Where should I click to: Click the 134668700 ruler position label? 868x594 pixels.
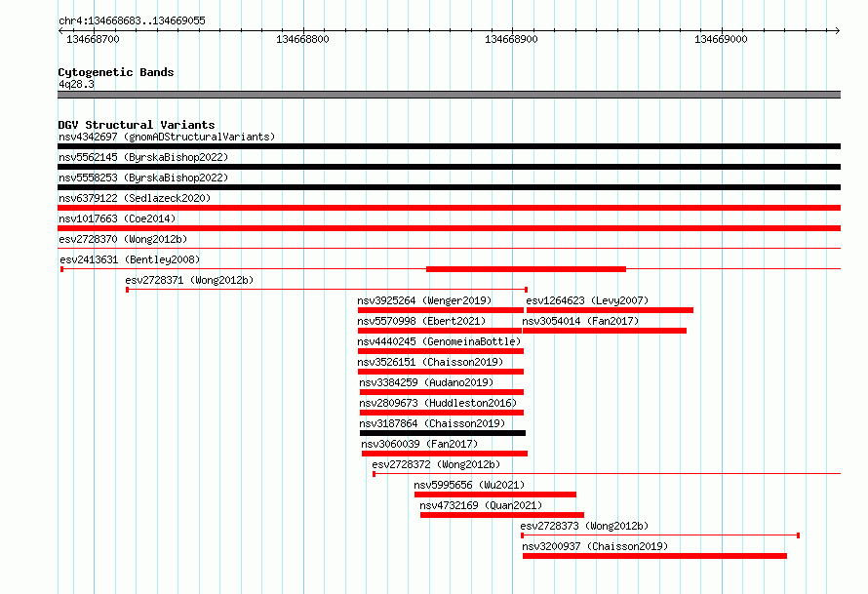tap(93, 39)
